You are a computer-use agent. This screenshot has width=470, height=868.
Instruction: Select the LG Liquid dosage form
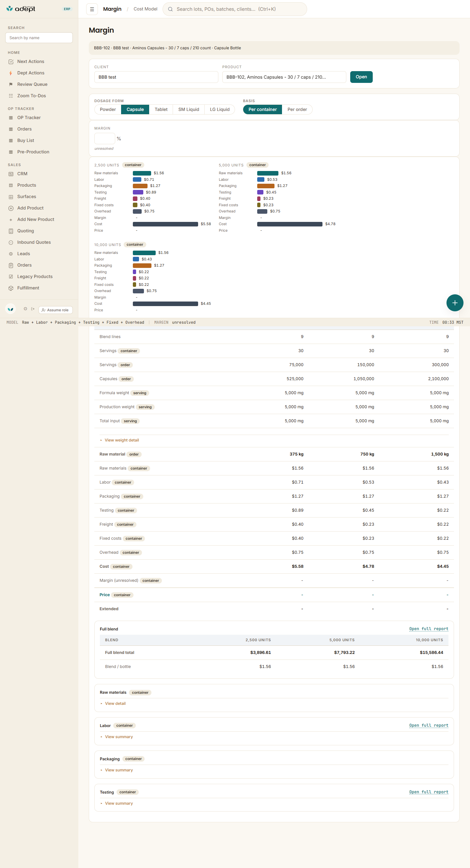click(x=220, y=110)
